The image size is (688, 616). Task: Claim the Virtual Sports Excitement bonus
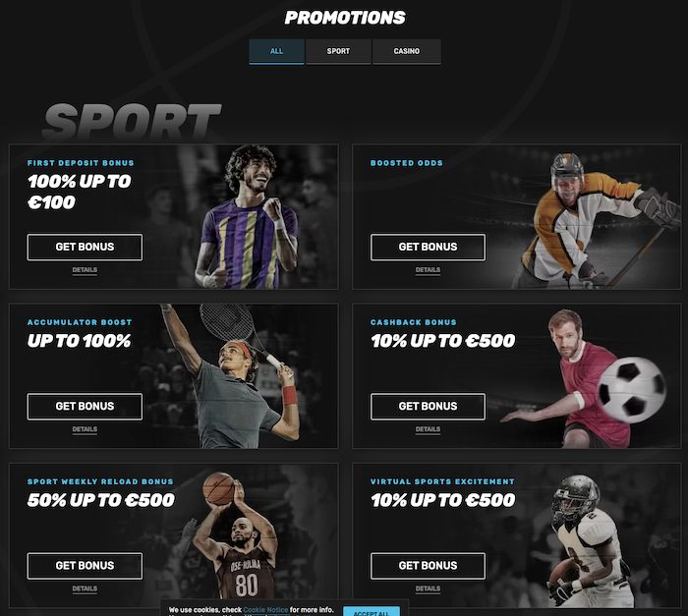(428, 566)
